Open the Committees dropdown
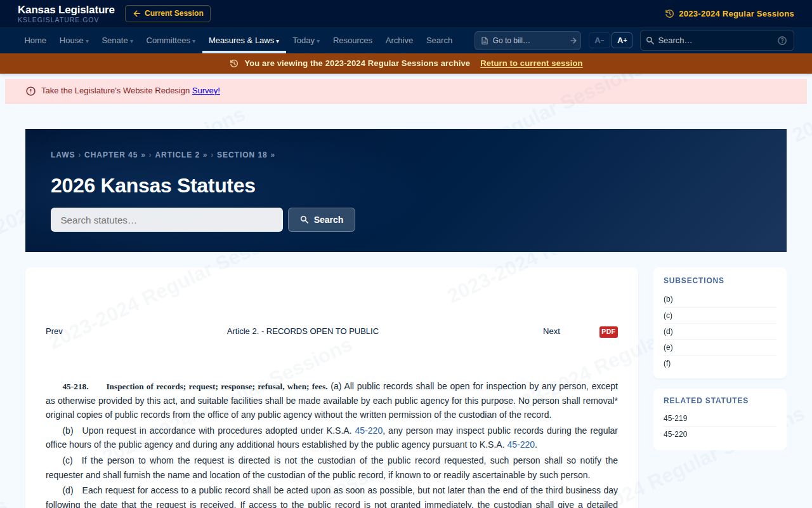812x508 pixels. (x=171, y=41)
